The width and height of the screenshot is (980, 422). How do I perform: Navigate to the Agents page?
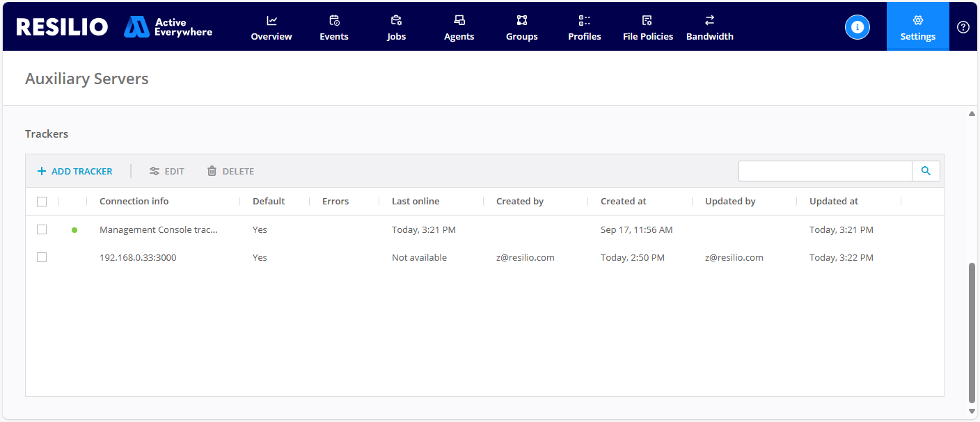[459, 28]
